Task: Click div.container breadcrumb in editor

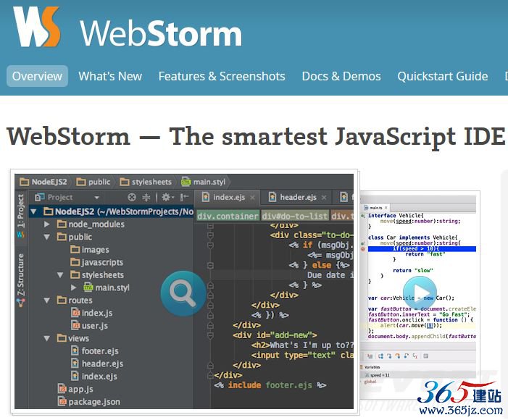Action: (x=228, y=216)
